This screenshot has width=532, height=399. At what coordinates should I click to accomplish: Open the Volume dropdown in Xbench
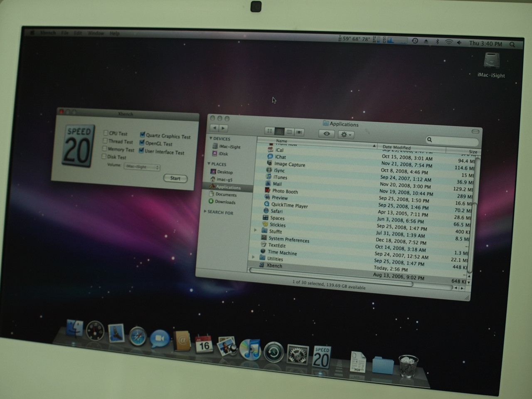point(142,167)
